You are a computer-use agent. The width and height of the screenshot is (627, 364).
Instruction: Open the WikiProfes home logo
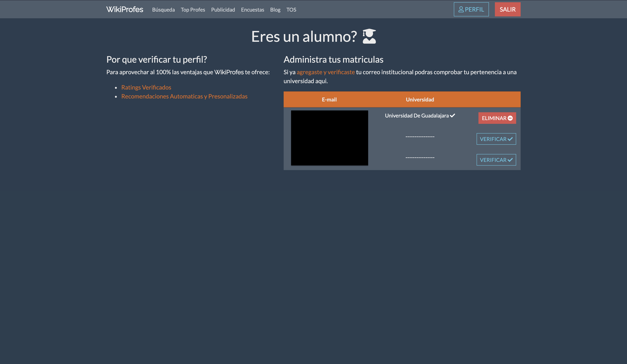(x=125, y=10)
